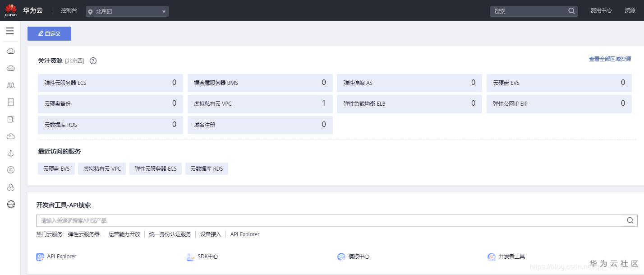Open the API Explorer text link at bottom

pos(62,256)
